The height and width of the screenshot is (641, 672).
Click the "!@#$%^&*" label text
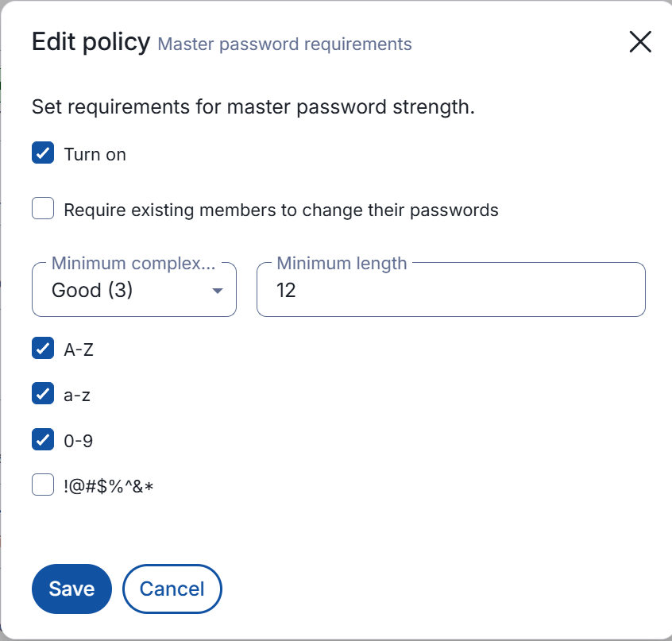[x=108, y=486]
